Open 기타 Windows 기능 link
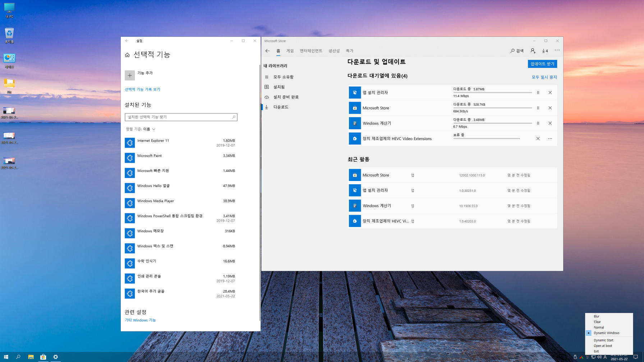 point(140,320)
